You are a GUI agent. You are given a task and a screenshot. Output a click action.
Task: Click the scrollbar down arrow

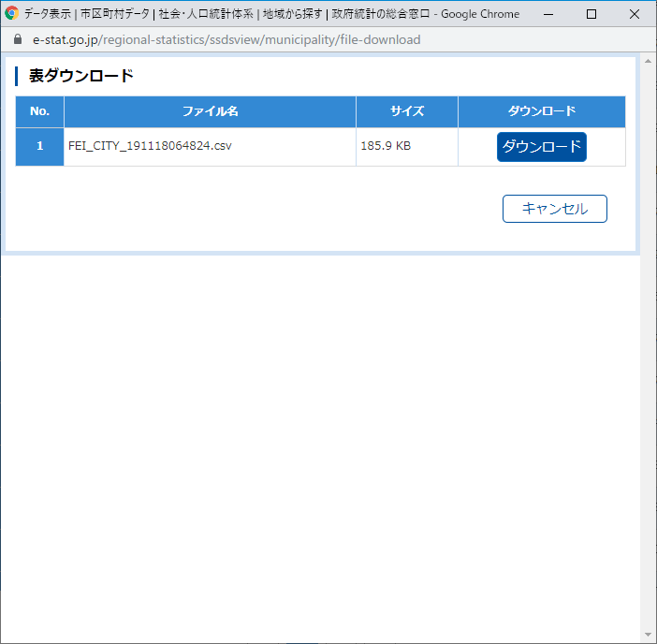648,635
